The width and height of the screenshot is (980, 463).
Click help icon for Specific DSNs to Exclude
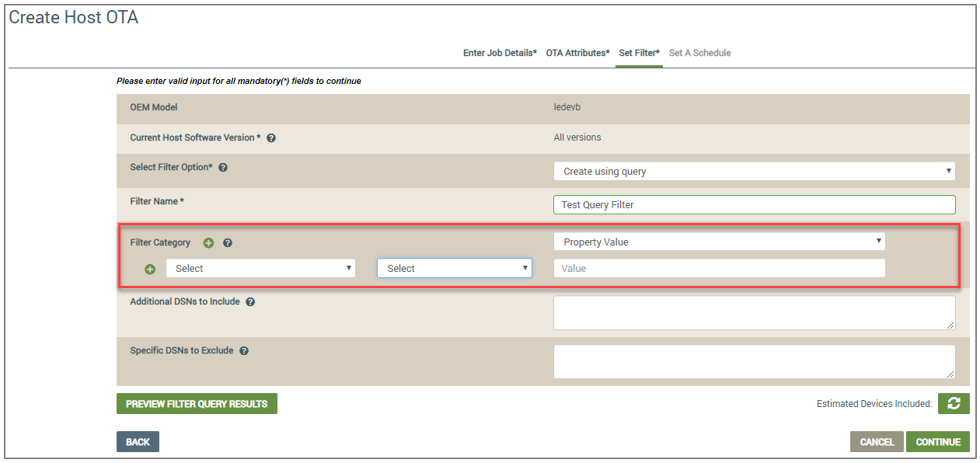click(244, 351)
